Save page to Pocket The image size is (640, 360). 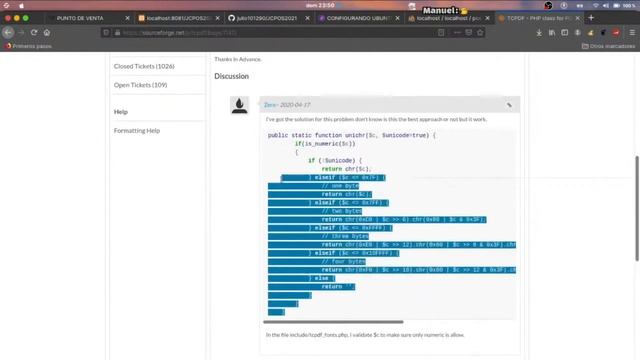tap(469, 32)
